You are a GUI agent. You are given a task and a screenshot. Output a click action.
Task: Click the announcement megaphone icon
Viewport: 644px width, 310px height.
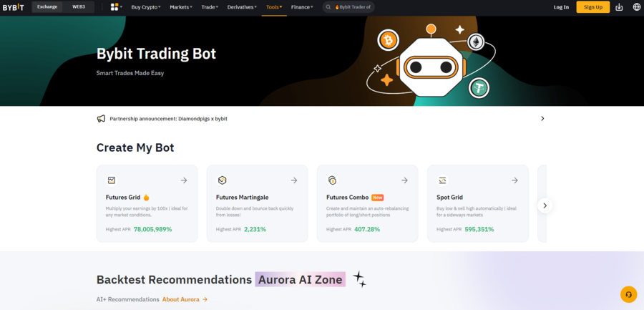tap(101, 119)
